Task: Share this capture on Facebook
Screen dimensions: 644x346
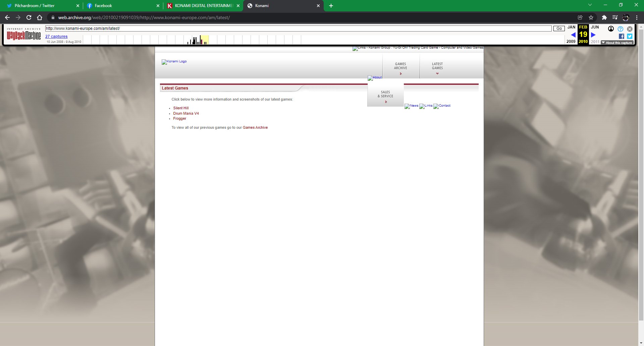Action: click(x=622, y=36)
